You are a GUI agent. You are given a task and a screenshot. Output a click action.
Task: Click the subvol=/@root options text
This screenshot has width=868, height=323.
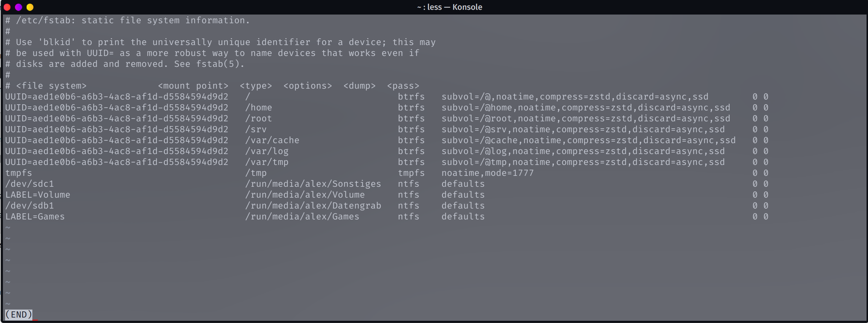[586, 118]
